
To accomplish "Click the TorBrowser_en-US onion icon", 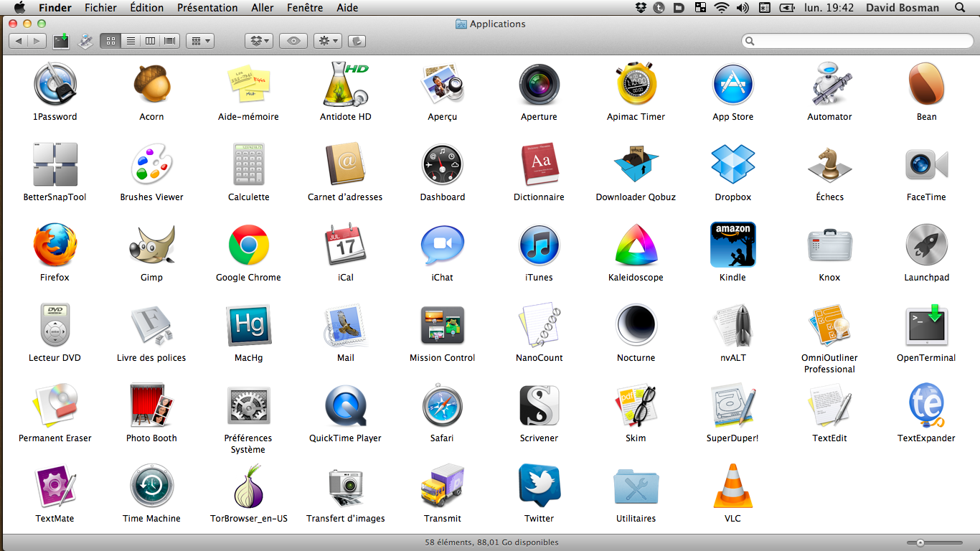I will tap(248, 486).
